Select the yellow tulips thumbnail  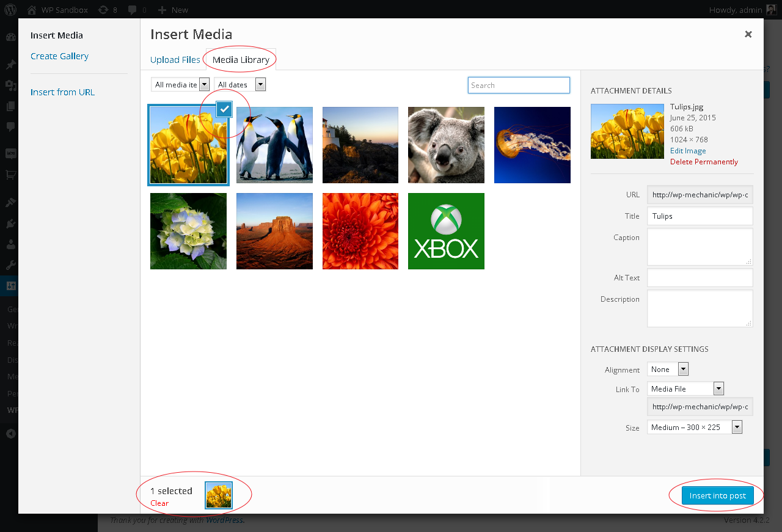[188, 145]
